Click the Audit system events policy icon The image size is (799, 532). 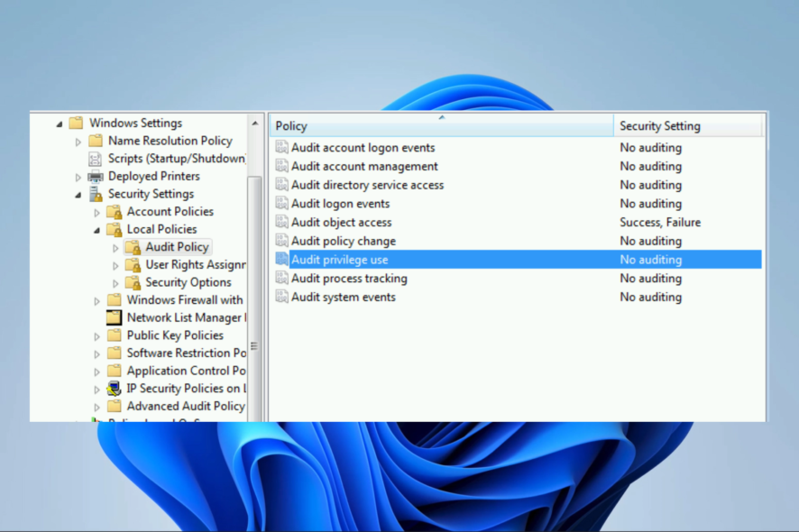point(284,297)
